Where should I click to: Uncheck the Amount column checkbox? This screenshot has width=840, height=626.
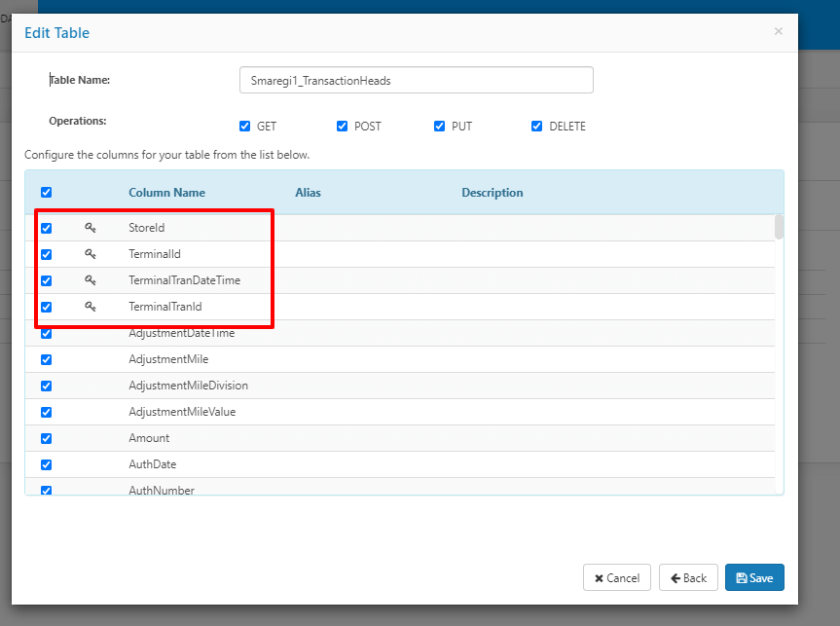pos(47,439)
